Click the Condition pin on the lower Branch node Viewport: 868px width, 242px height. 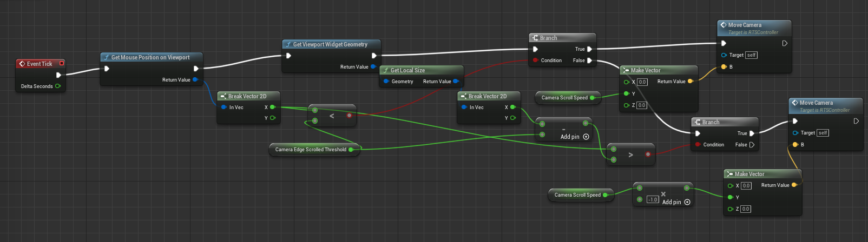coord(698,145)
